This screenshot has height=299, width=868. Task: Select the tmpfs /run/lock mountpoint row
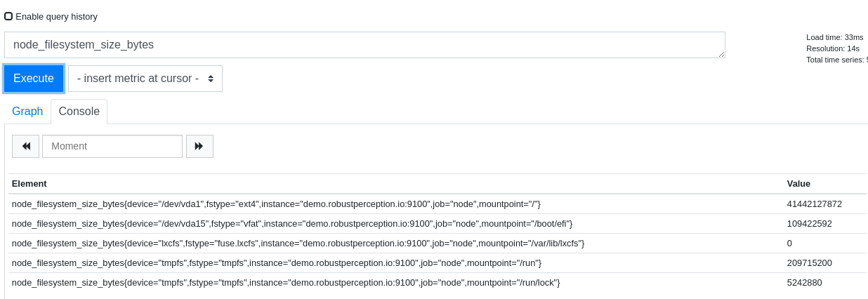[438, 282]
